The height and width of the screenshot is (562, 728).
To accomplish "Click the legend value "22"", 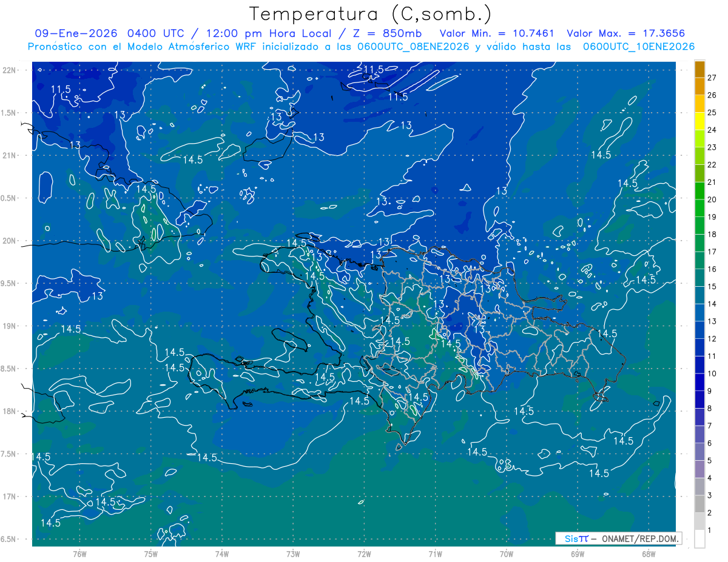I will (x=712, y=165).
